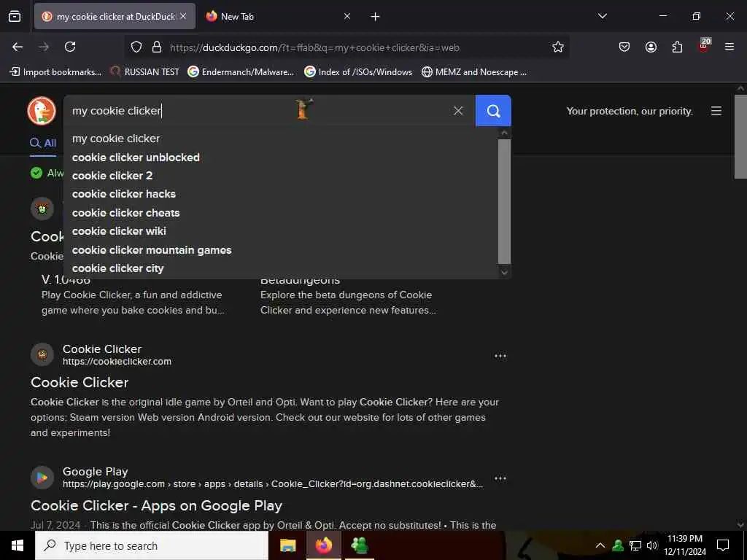This screenshot has width=747, height=560.
Task: Open Windows Start menu
Action: point(18,545)
